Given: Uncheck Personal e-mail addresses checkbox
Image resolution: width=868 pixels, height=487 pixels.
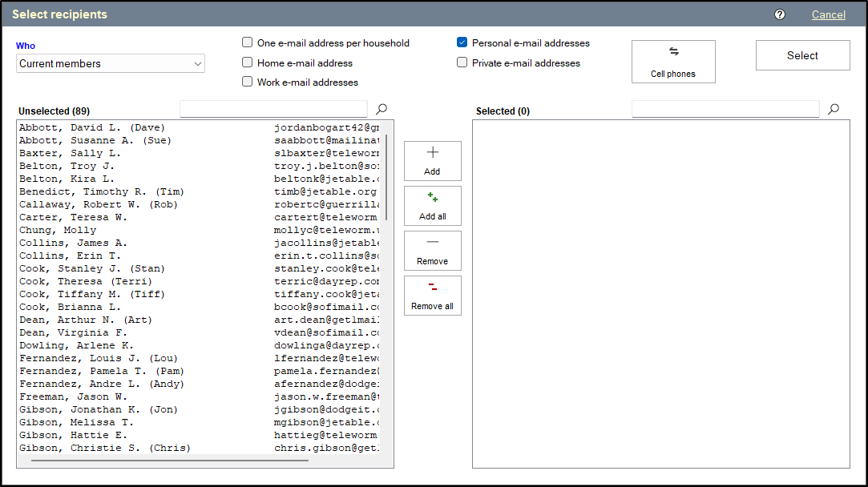Looking at the screenshot, I should pos(462,43).
